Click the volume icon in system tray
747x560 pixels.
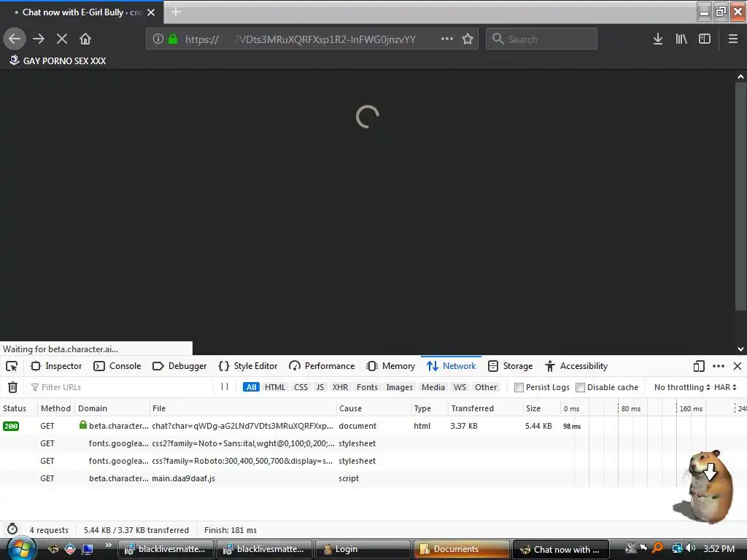pos(690,548)
